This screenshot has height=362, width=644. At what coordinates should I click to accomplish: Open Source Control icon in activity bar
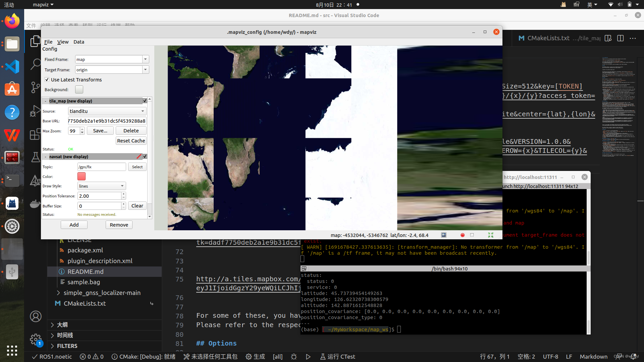[x=35, y=87]
